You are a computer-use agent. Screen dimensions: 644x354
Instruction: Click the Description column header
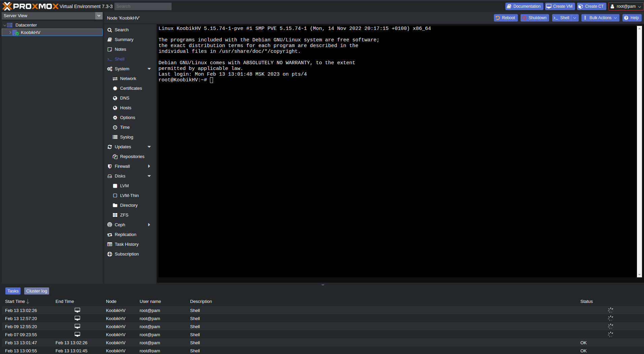pos(201,302)
